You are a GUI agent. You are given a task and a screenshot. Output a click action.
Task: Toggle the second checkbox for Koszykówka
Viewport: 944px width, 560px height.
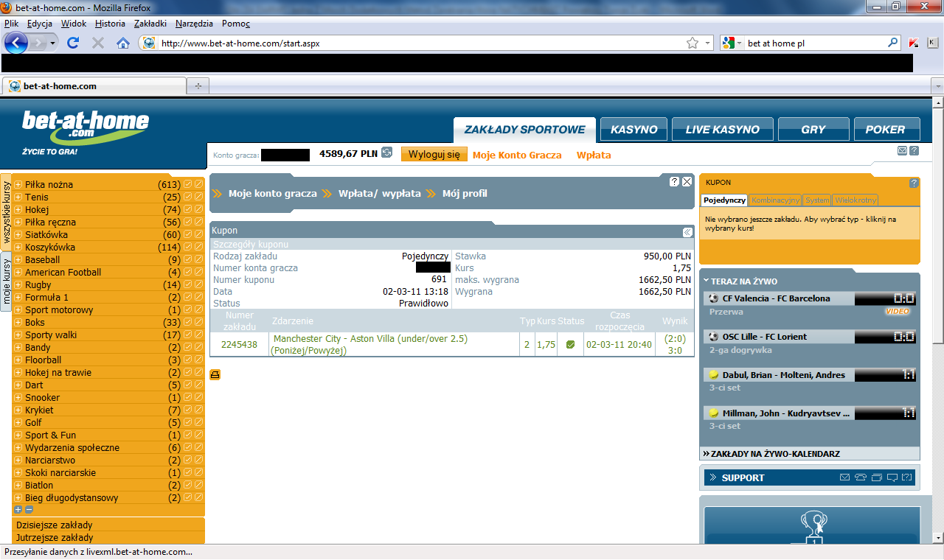coord(198,247)
